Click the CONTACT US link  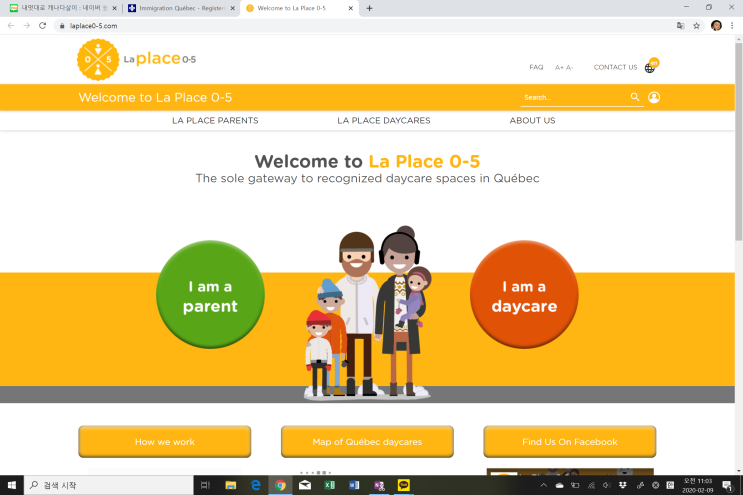[x=616, y=67]
